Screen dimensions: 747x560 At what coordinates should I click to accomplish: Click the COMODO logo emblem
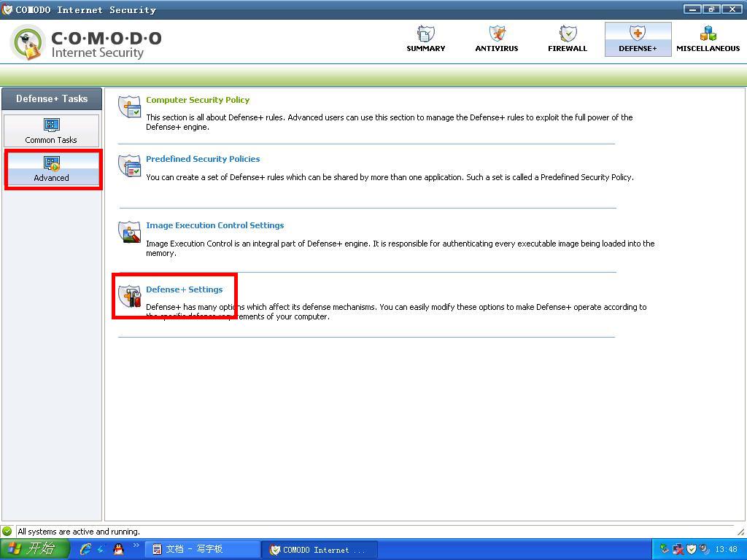click(28, 43)
